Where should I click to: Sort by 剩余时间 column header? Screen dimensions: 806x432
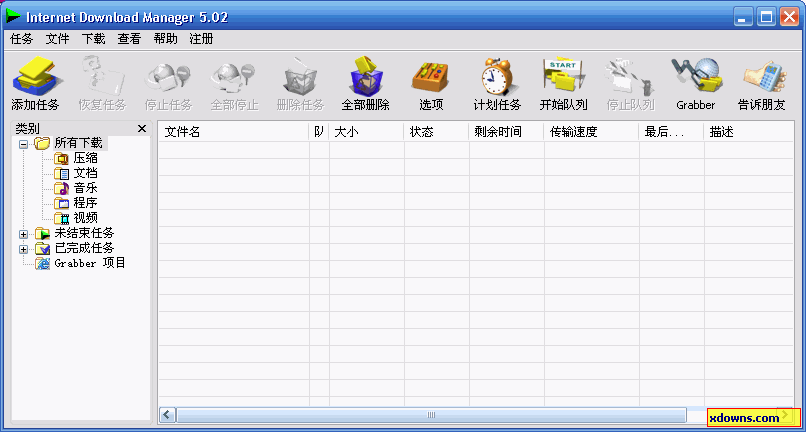point(506,132)
